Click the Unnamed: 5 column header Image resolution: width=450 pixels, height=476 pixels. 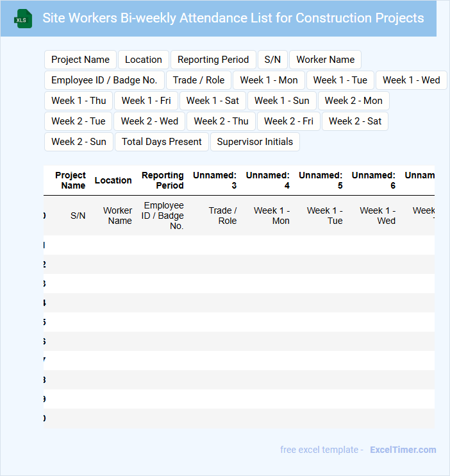tap(321, 180)
